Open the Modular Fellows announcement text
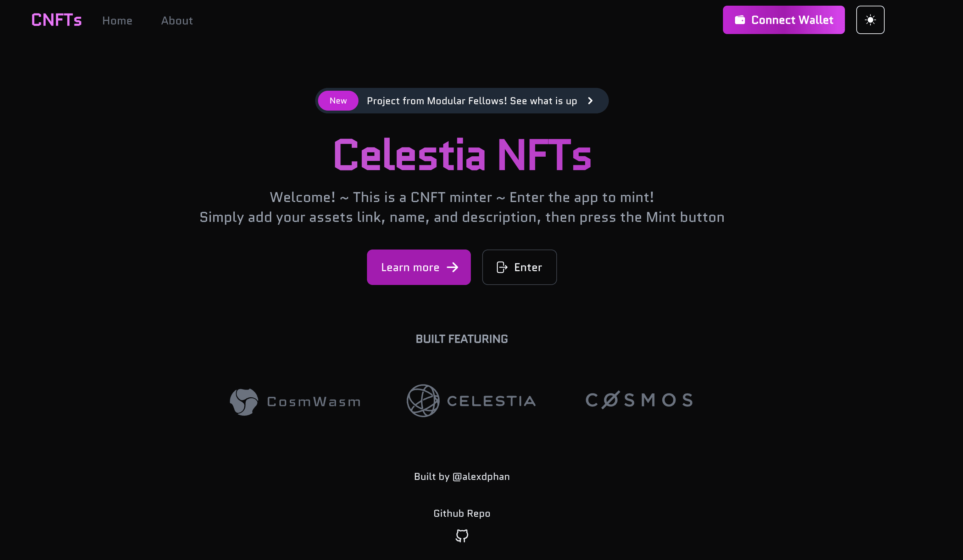Screen dimensions: 963x560 pyautogui.click(x=472, y=101)
